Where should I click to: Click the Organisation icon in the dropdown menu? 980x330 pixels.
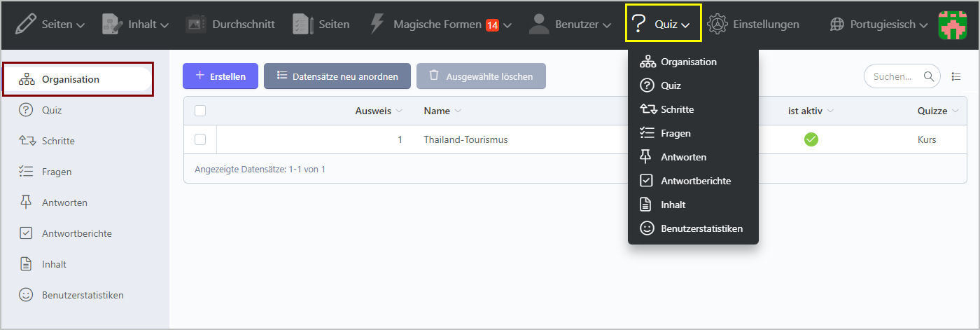[647, 62]
